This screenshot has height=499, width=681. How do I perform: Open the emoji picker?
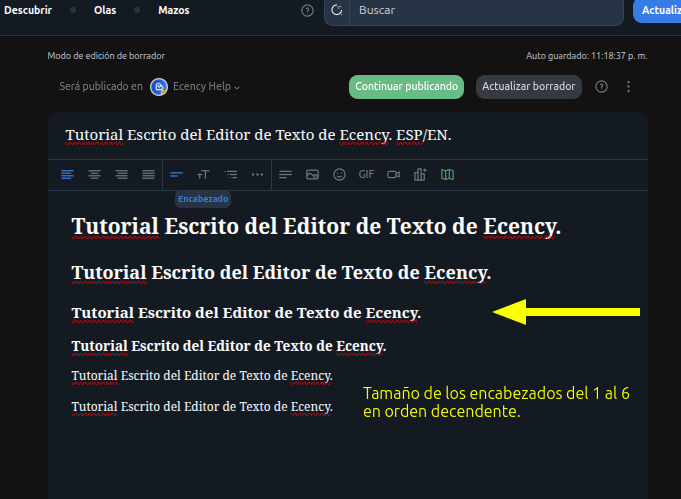point(339,175)
